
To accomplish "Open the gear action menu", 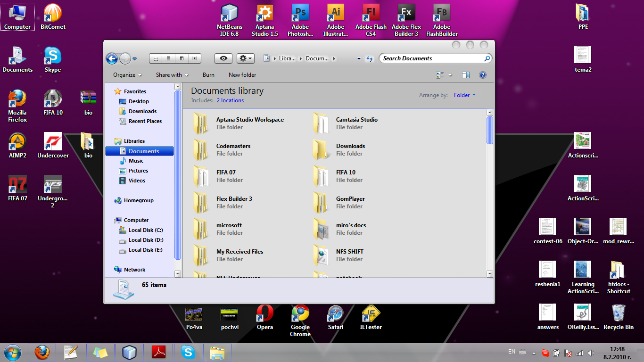I will [x=246, y=58].
